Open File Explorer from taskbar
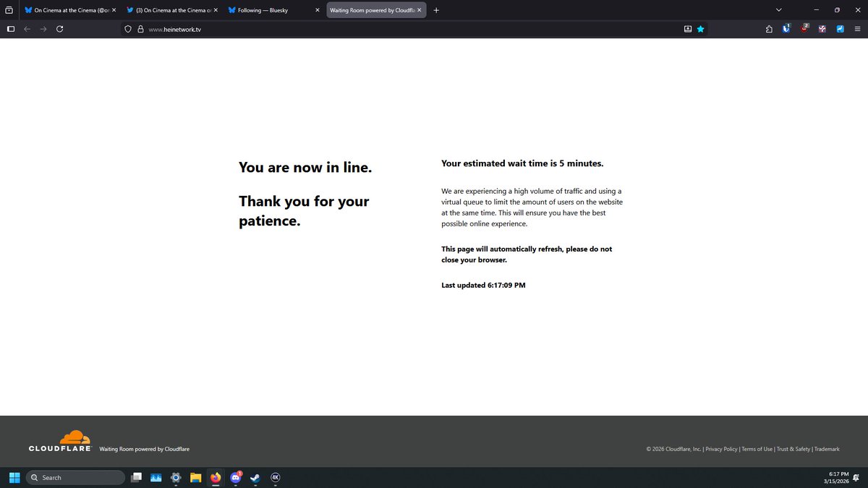The width and height of the screenshot is (868, 488). coord(195,477)
